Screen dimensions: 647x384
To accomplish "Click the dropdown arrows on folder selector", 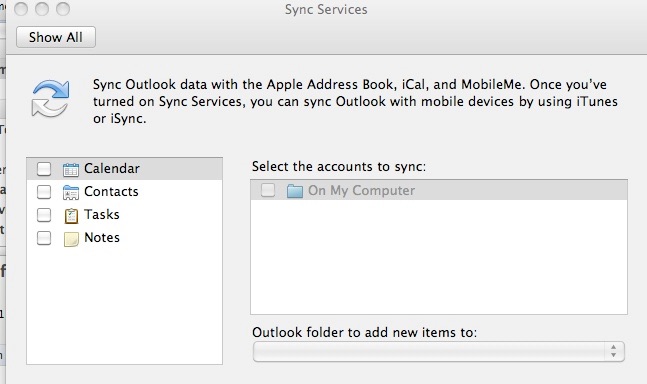I will [614, 351].
